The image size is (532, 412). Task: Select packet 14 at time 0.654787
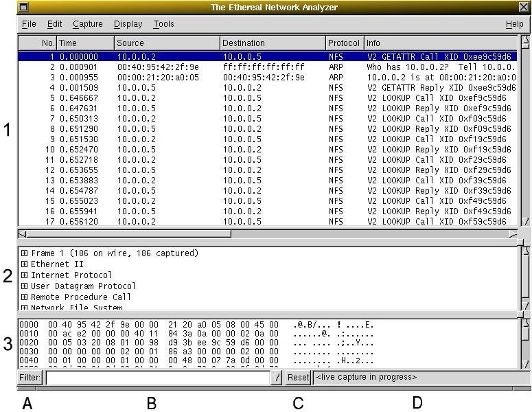click(267, 190)
